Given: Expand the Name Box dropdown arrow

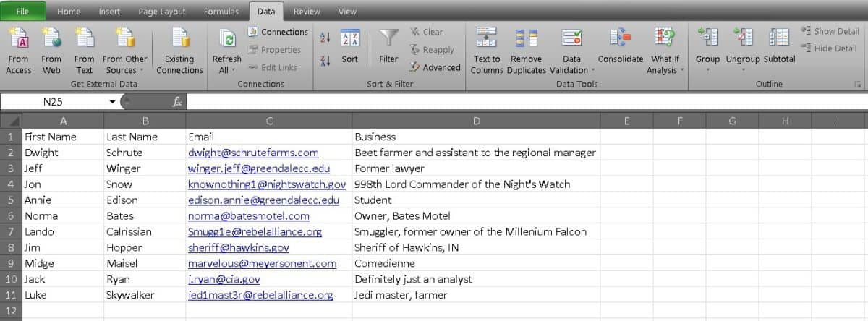Looking at the screenshot, I should pyautogui.click(x=112, y=102).
